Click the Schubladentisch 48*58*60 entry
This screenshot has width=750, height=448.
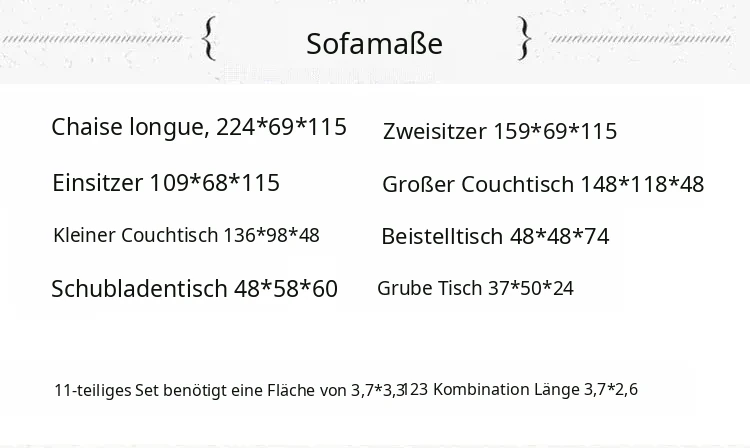[194, 289]
